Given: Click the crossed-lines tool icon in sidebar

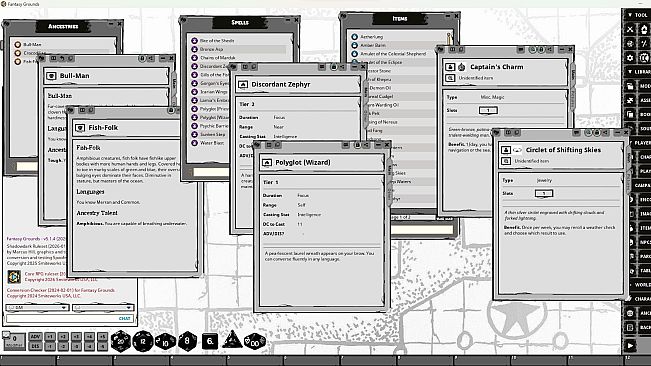Looking at the screenshot, I should tap(630, 29).
